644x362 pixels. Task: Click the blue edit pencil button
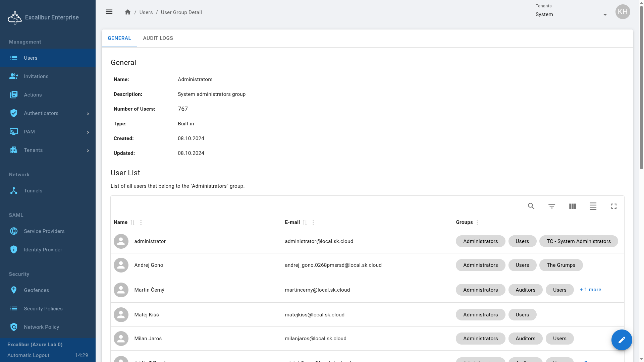pyautogui.click(x=622, y=340)
